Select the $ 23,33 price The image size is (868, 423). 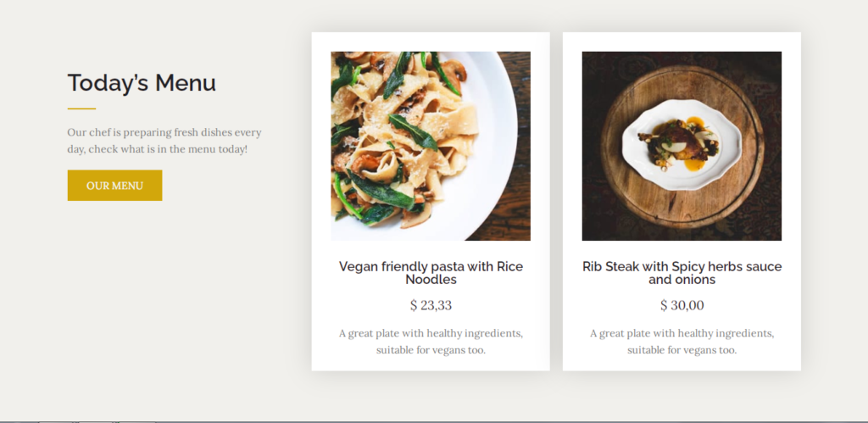click(x=431, y=305)
